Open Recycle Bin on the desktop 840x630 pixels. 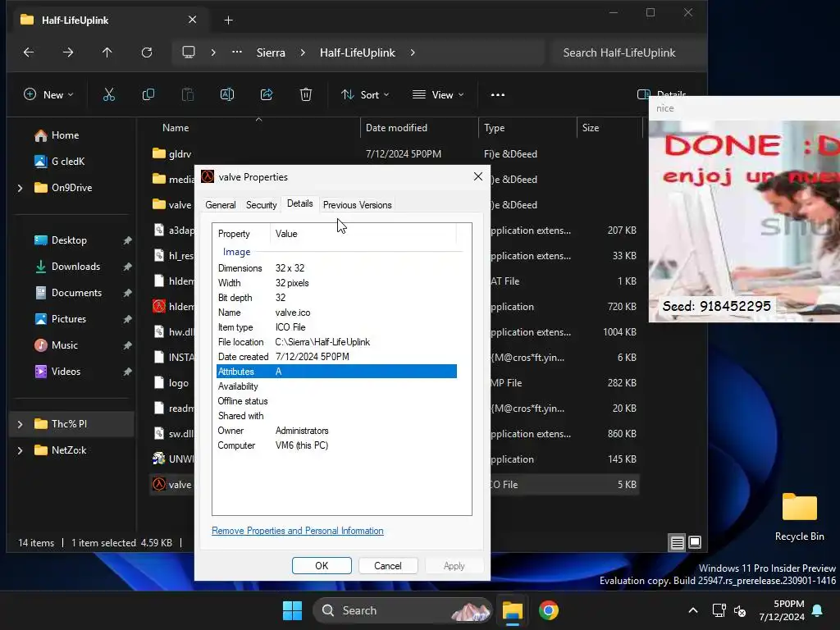[799, 517]
